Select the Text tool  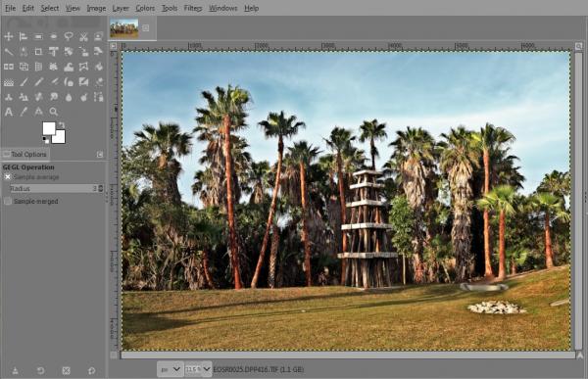[8, 112]
